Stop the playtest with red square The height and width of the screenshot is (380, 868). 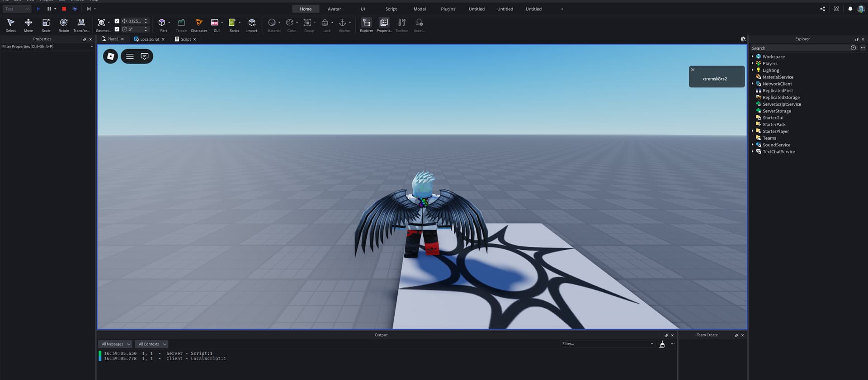pos(64,9)
